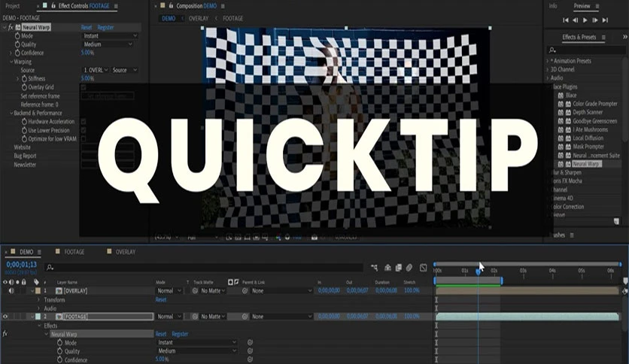The image size is (629, 364).
Task: Click the timeline current time 0;00;01;13
Action: point(22,265)
